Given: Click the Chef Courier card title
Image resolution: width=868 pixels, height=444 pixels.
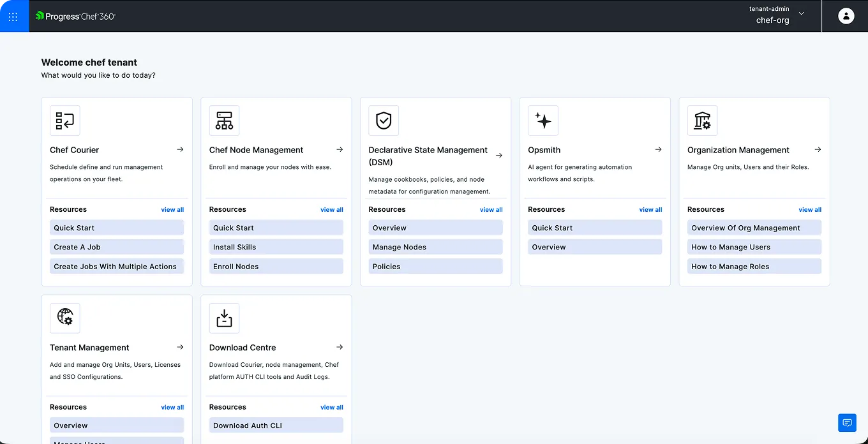Looking at the screenshot, I should click(x=75, y=150).
